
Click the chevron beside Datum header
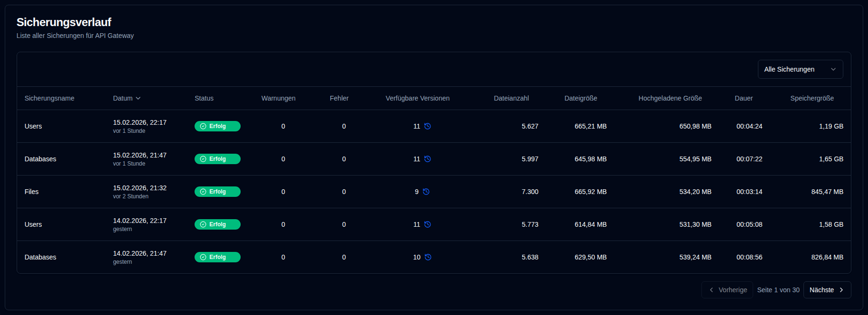click(x=138, y=98)
